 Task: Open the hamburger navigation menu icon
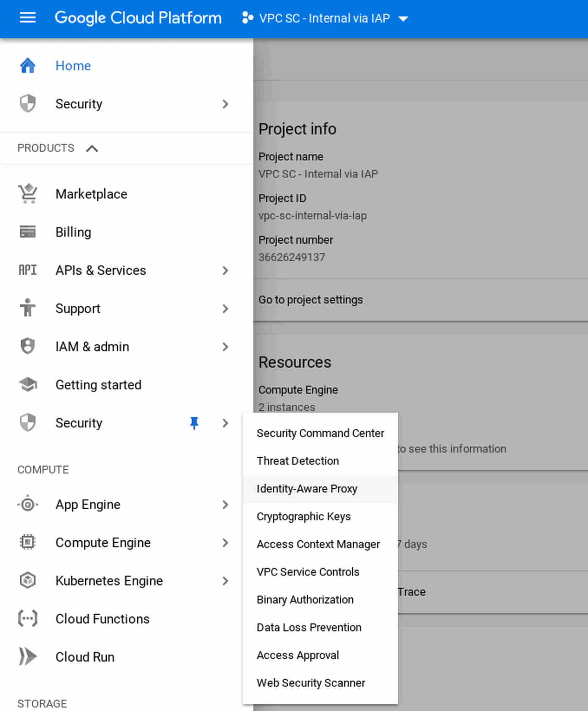[x=27, y=17]
